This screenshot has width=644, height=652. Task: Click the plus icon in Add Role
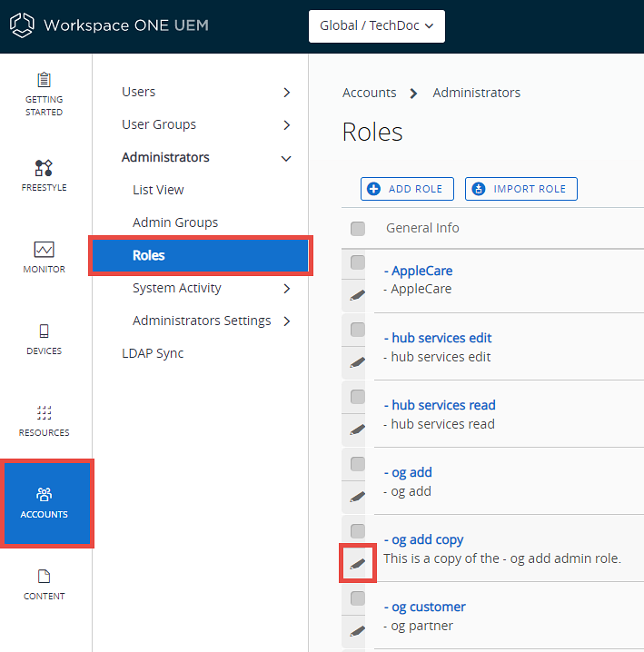[x=373, y=189]
